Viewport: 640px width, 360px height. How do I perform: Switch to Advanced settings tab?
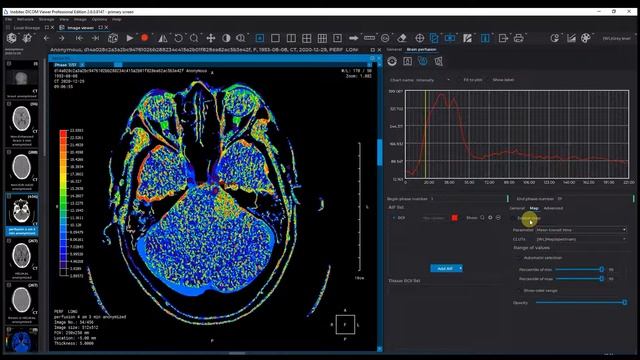click(553, 209)
